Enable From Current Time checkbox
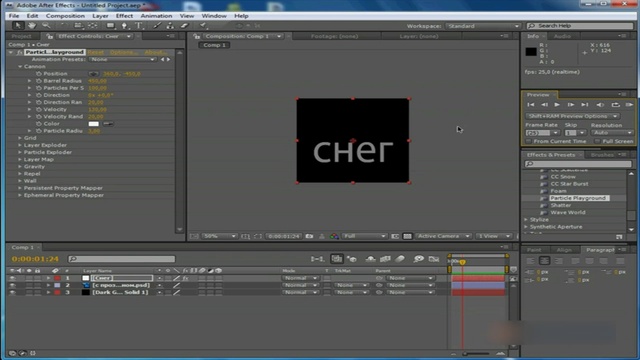Screen dimensions: 640x360 (529, 141)
